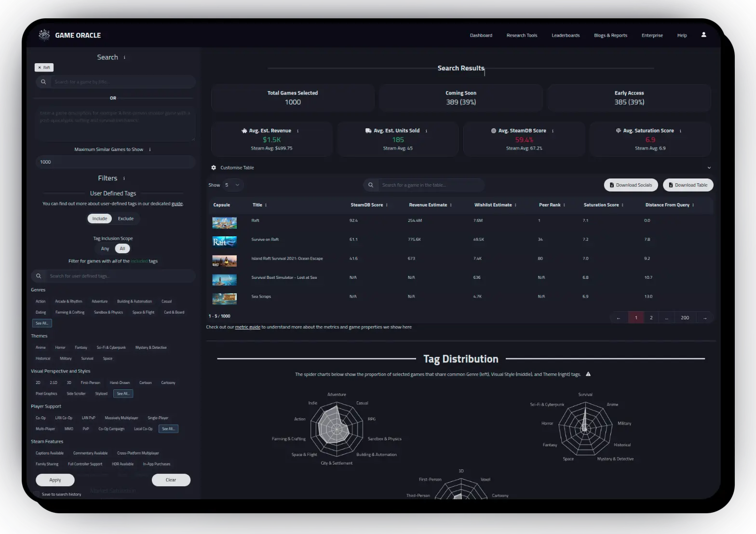This screenshot has height=534, width=756.
Task: Click the Download Socials button
Action: pos(631,185)
